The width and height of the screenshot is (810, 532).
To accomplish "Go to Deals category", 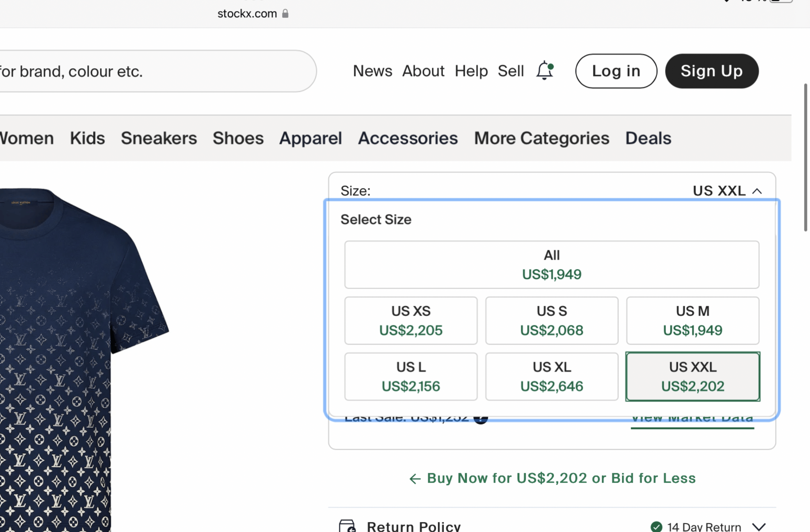I will [x=648, y=138].
